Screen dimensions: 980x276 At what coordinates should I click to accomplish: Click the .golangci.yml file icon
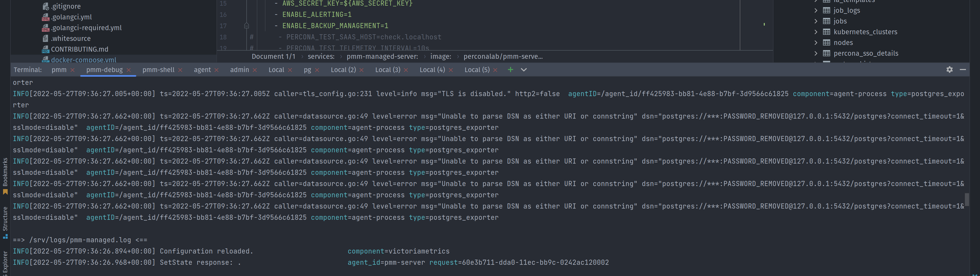point(46,17)
